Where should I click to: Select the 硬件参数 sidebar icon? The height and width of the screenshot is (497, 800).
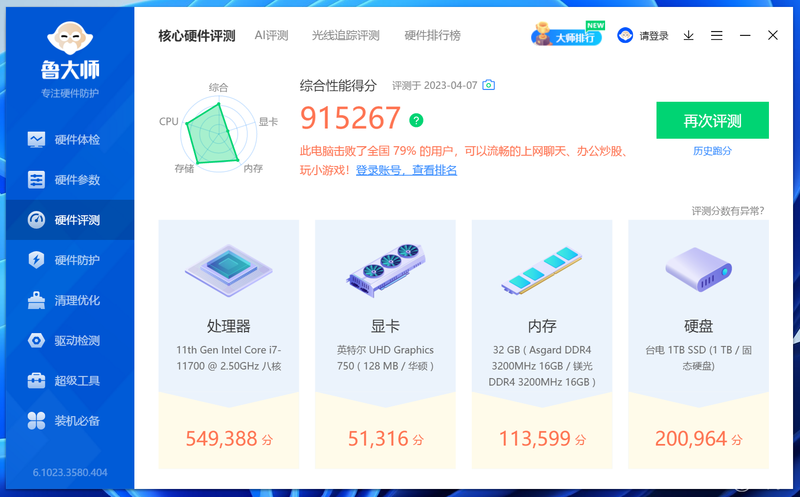click(36, 180)
